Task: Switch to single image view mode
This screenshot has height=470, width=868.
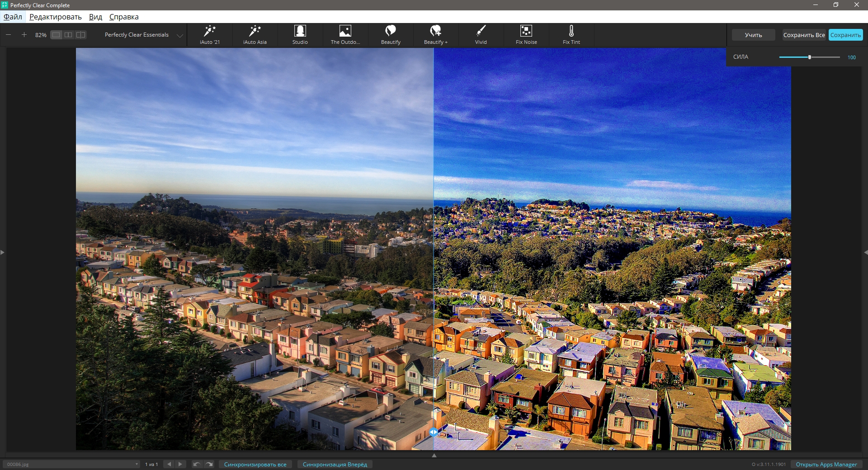Action: click(56, 35)
